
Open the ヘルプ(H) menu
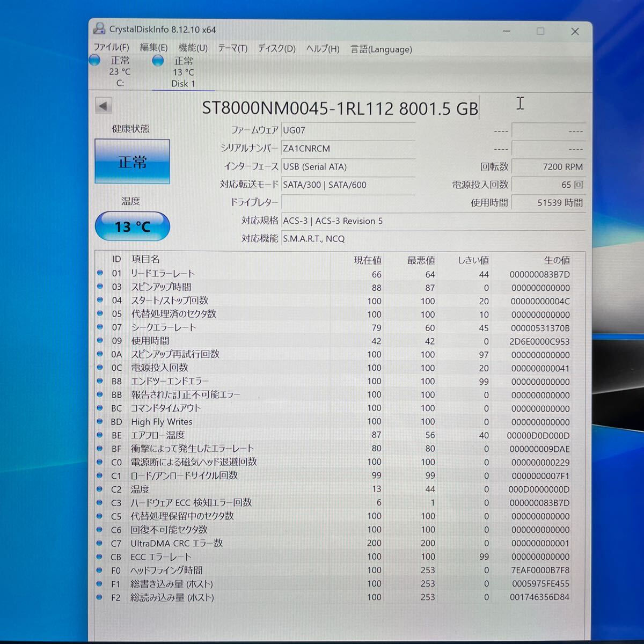click(x=323, y=49)
